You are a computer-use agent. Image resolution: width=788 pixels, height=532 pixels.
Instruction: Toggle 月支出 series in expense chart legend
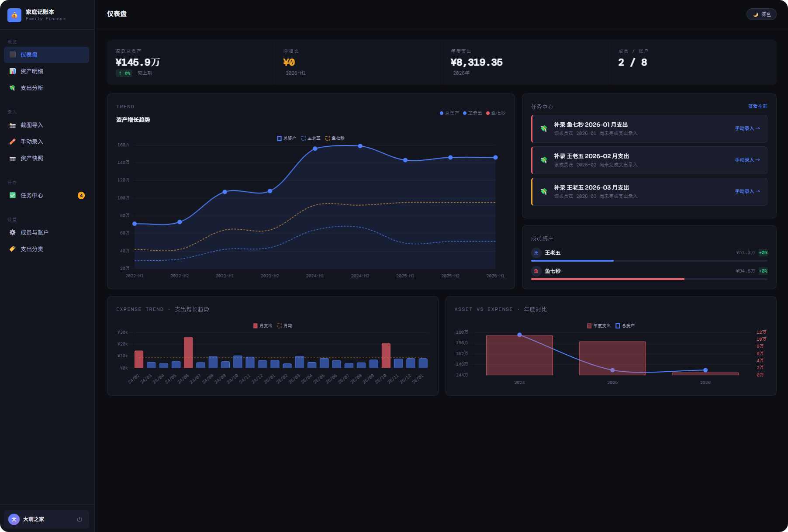[x=263, y=326]
